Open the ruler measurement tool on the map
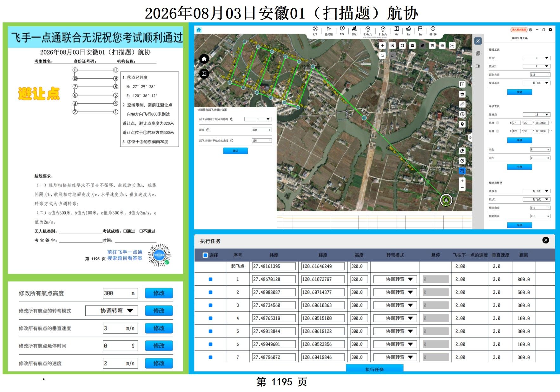Image resolution: width=560 pixels, height=392 pixels. click(462, 104)
